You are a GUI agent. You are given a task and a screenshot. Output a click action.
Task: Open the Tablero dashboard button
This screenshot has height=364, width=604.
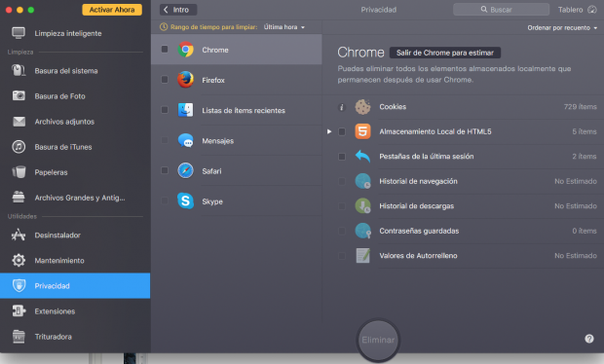tap(577, 10)
